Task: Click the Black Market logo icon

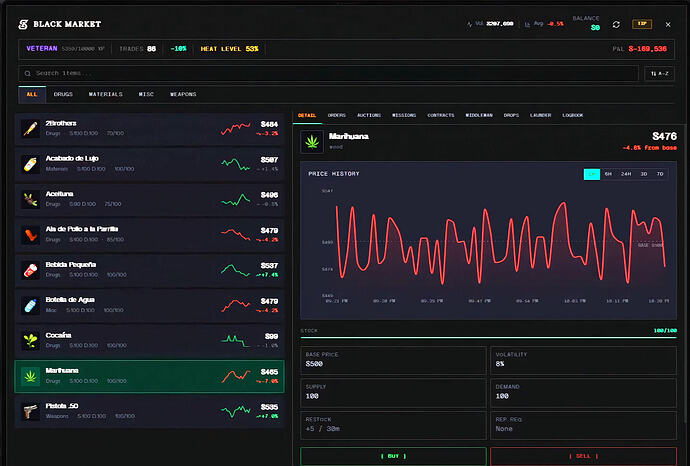Action: (x=24, y=24)
